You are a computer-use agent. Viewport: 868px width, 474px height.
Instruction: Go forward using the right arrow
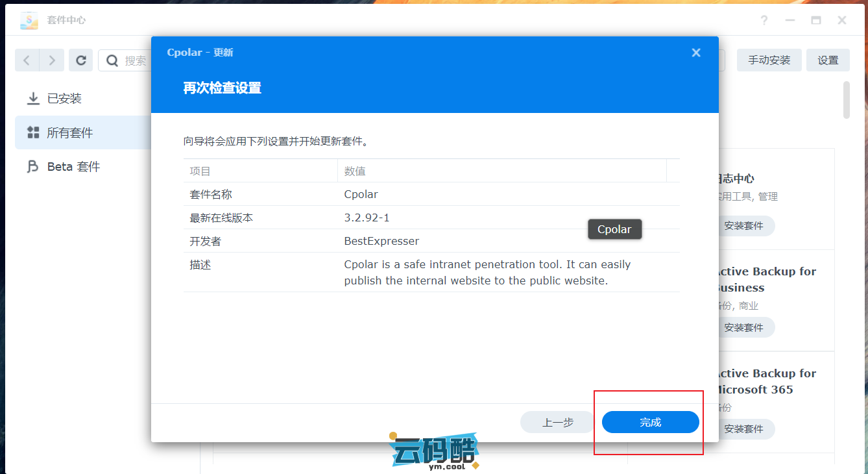point(52,60)
